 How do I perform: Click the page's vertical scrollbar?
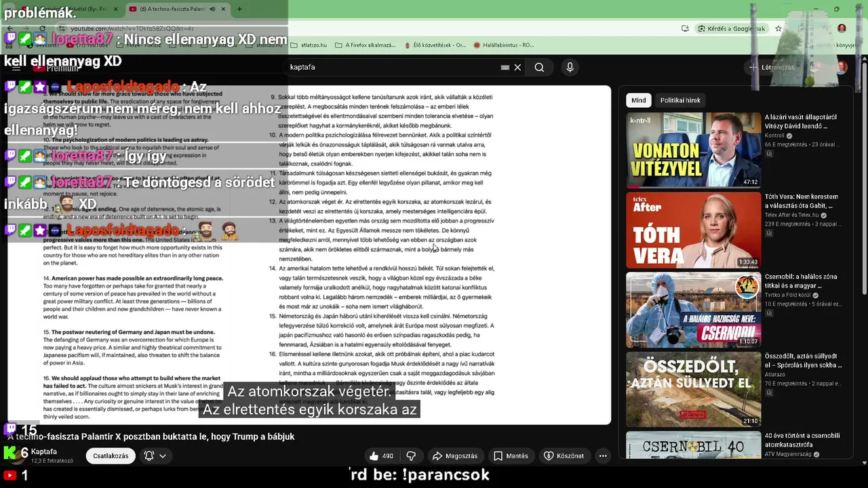(864, 179)
